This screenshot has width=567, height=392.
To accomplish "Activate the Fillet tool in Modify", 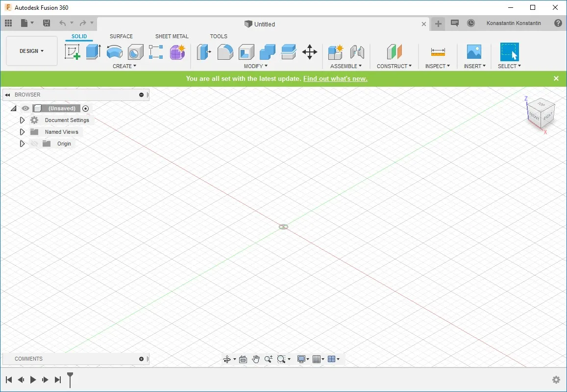I will pos(225,52).
